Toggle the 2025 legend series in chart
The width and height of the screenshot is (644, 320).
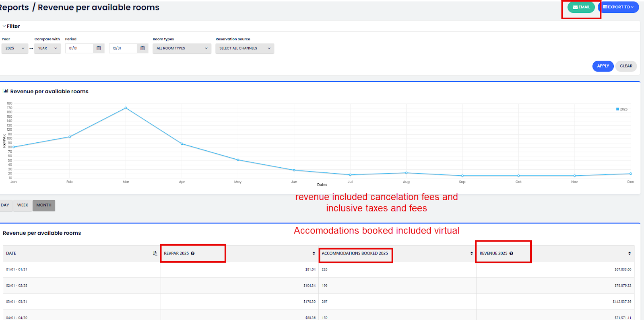click(621, 109)
